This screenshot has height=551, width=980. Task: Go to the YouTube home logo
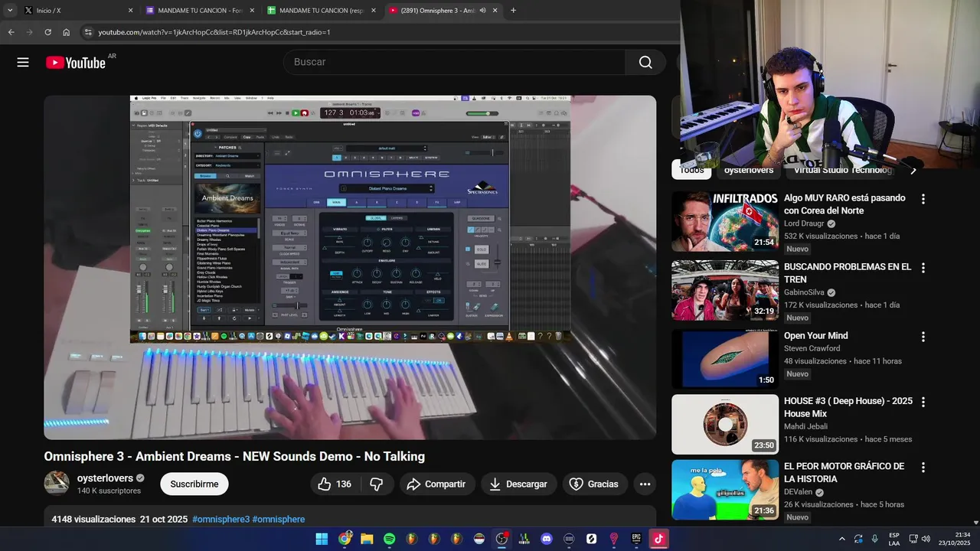tap(76, 63)
